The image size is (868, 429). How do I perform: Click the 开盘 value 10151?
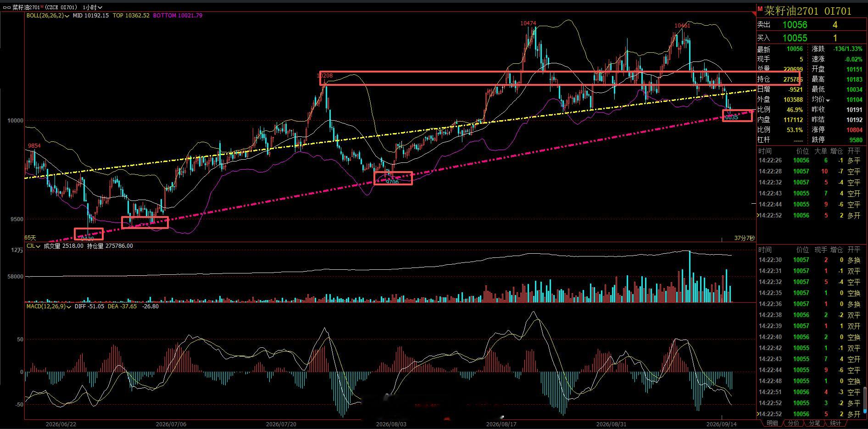pos(854,69)
